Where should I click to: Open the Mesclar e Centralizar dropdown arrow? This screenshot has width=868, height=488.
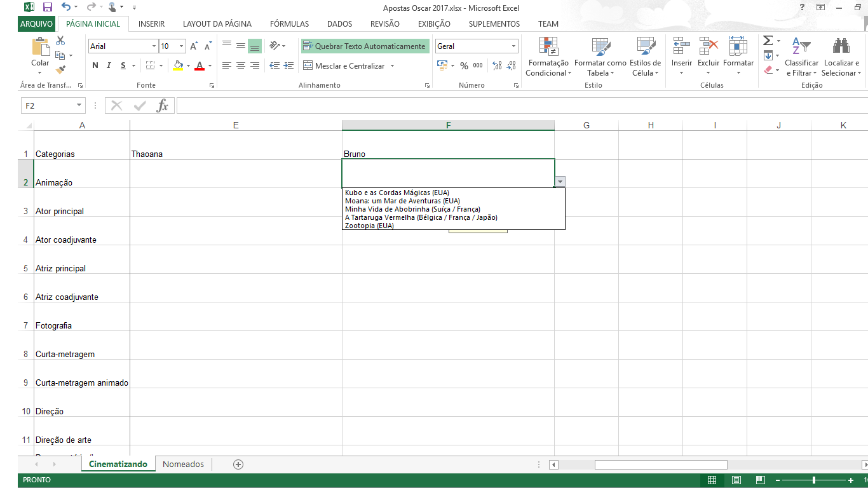click(x=392, y=65)
